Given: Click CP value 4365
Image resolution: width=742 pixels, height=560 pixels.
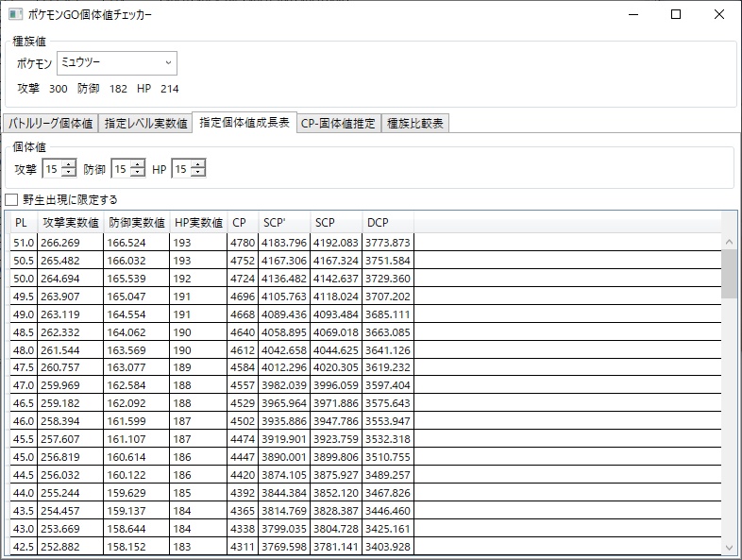Looking at the screenshot, I should point(243,512).
